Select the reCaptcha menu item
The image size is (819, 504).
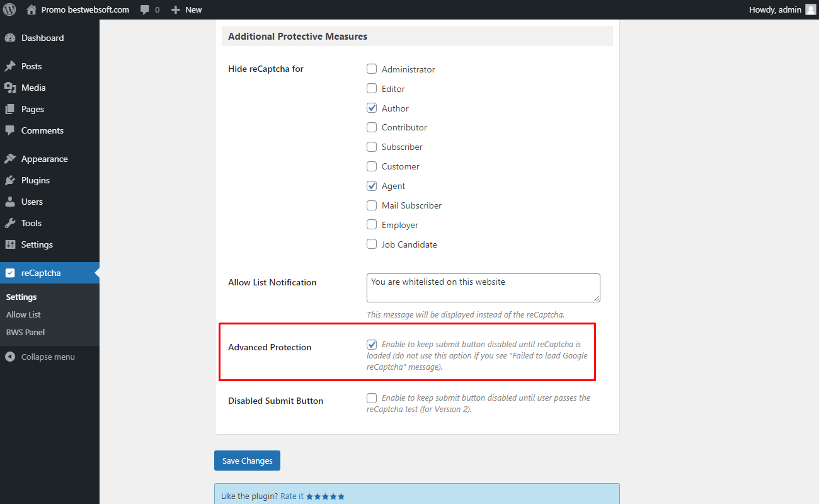pos(50,273)
